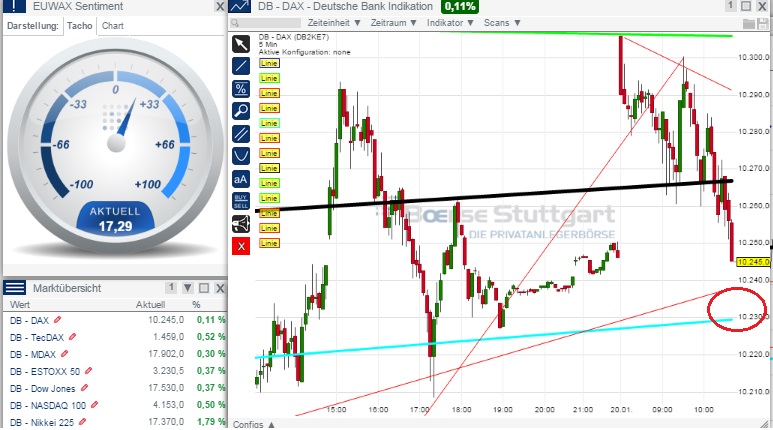This screenshot has width=773, height=430.
Task: Click the 1 button in Marktübersicht header
Action: point(171,287)
